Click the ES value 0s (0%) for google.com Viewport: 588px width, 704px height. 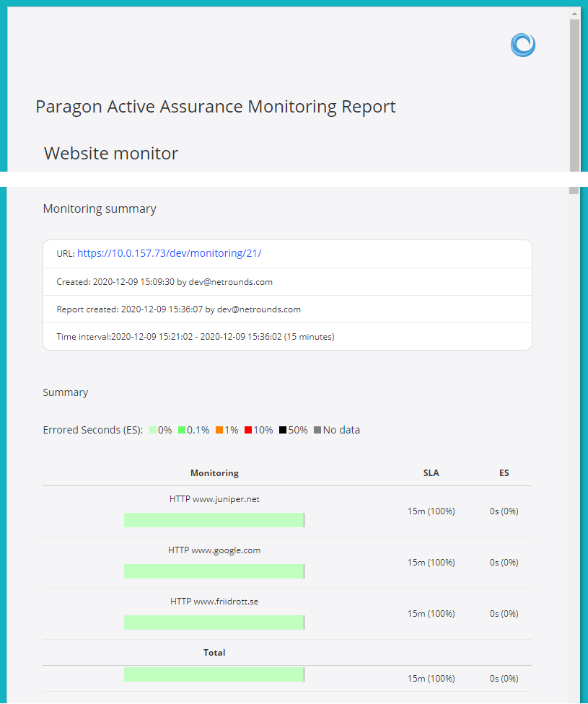(x=504, y=563)
